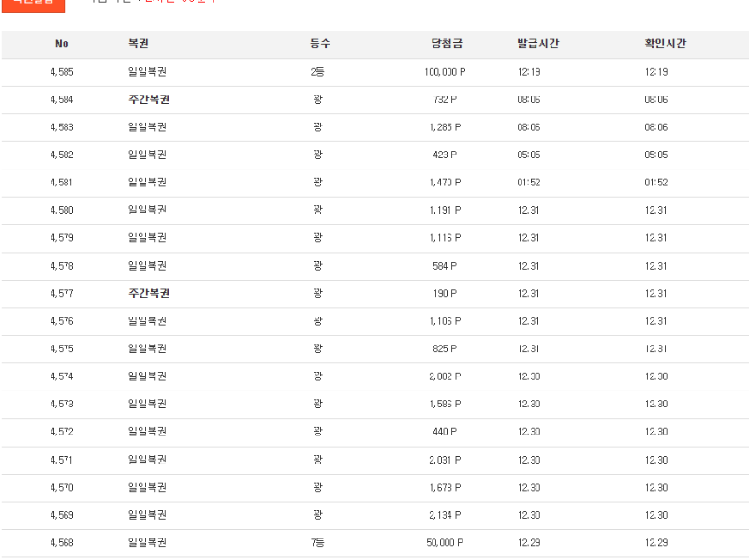Click the 발급시간 column header
The image size is (749, 560).
click(537, 44)
